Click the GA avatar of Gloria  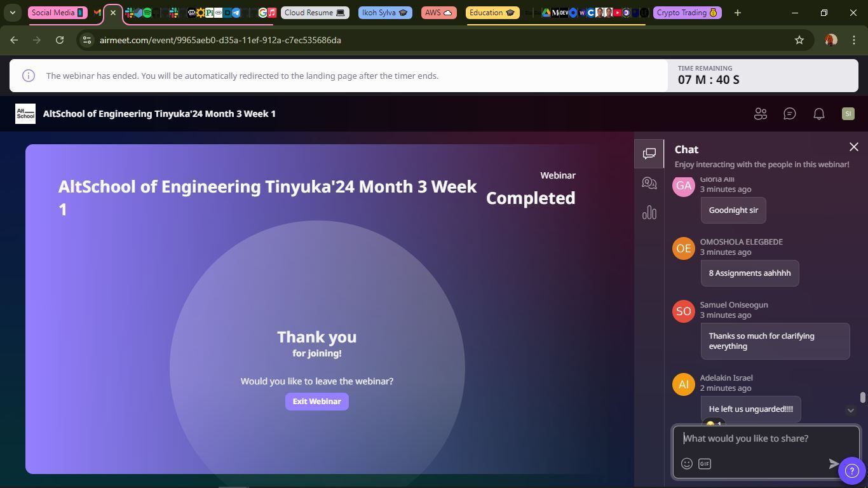[684, 186]
